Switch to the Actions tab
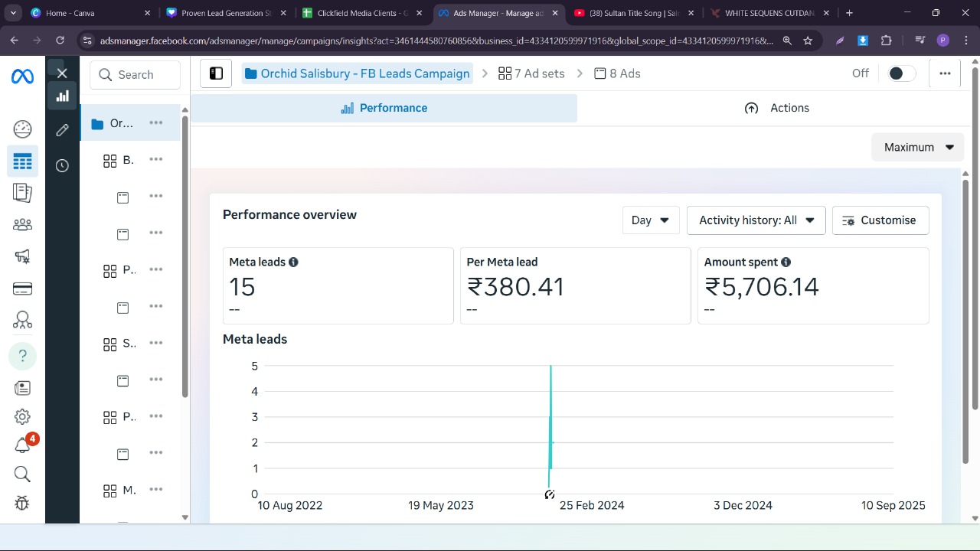The width and height of the screenshot is (980, 551). [776, 108]
